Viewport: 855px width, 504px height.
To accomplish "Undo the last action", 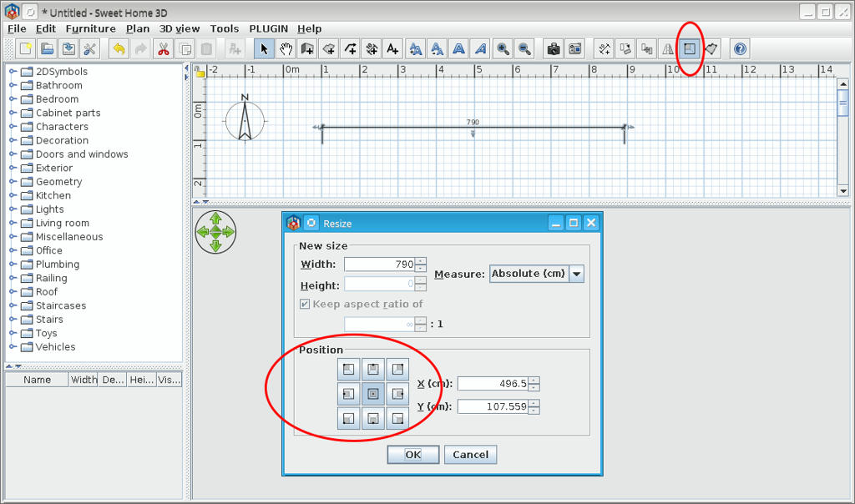I will pos(119,49).
